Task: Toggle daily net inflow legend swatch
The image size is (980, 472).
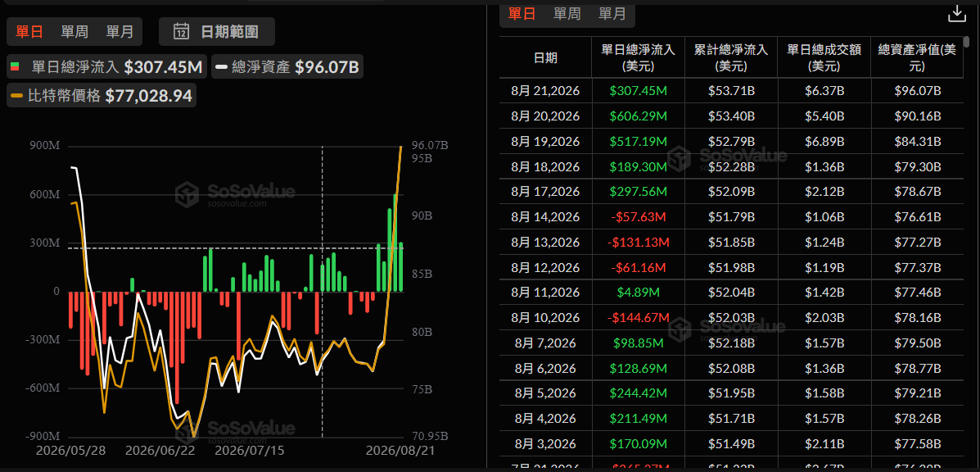Action: (16, 67)
